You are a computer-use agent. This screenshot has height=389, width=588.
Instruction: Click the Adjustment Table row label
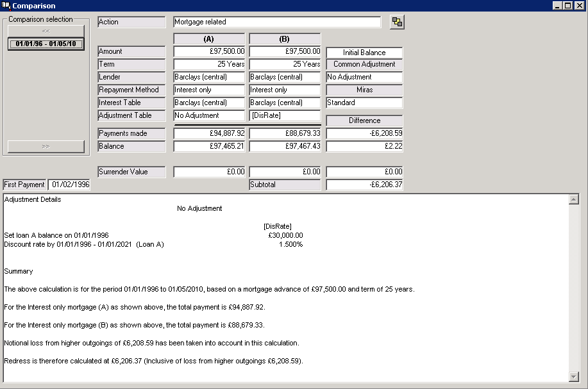tap(131, 115)
